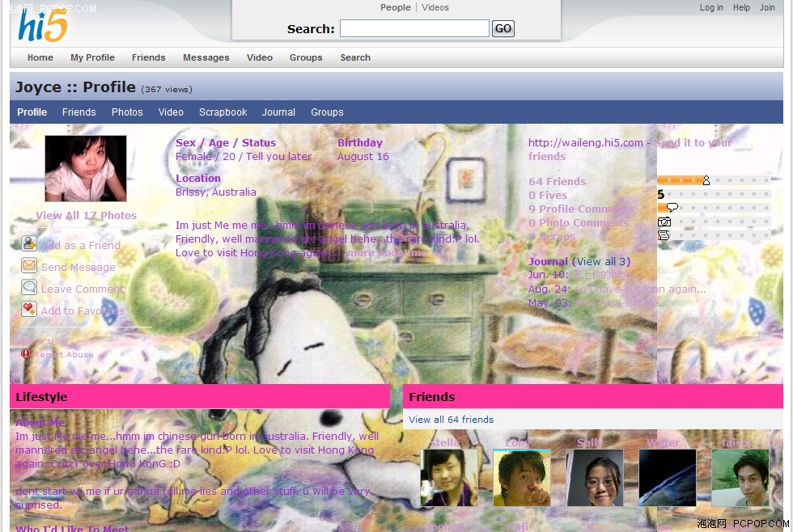Open Search in main navigation

pos(355,57)
